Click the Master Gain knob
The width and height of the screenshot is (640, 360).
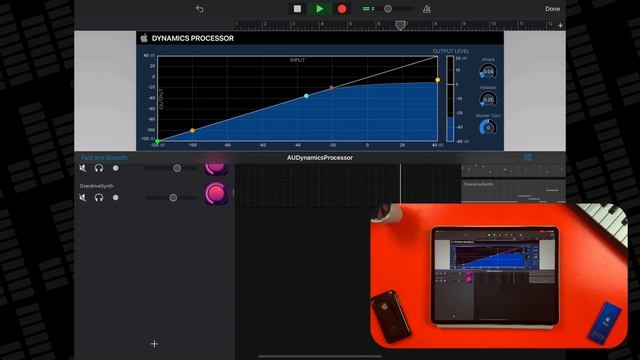click(x=488, y=127)
